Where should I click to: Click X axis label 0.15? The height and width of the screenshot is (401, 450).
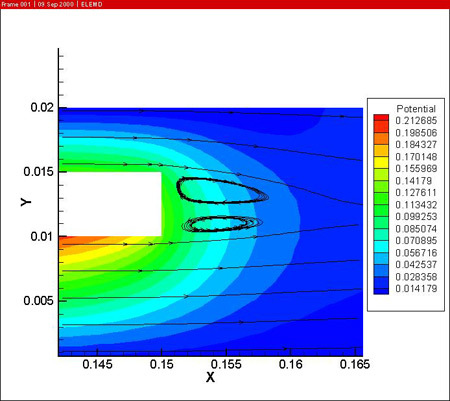162,364
